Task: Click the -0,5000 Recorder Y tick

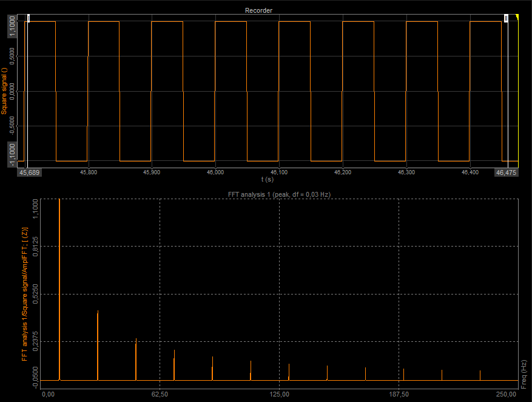Action: 12,126
